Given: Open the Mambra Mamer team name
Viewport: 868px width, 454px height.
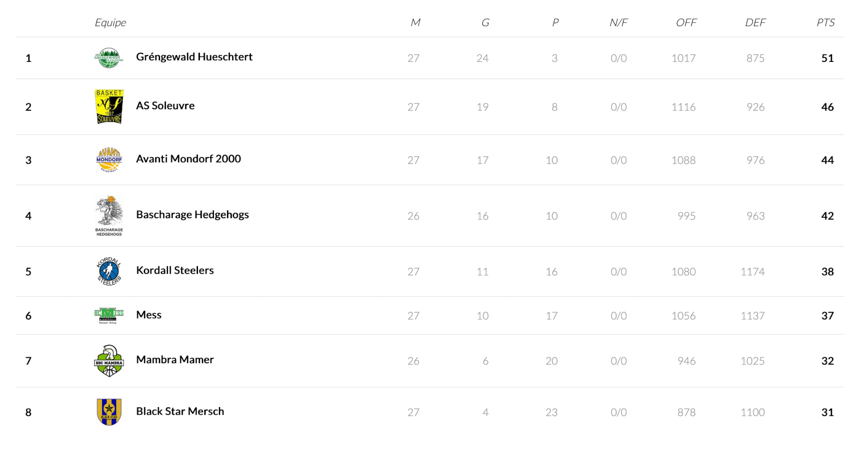Looking at the screenshot, I should coord(175,360).
